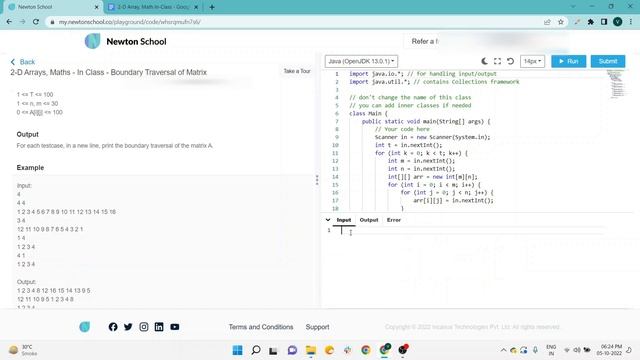Open Newton School YouTube channel icon

coord(175,327)
